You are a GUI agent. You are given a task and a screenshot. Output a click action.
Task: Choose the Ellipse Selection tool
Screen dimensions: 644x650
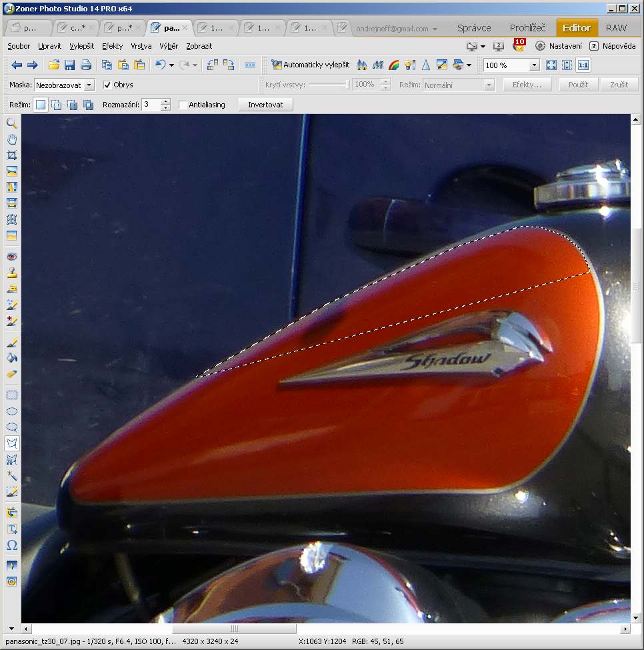[11, 411]
